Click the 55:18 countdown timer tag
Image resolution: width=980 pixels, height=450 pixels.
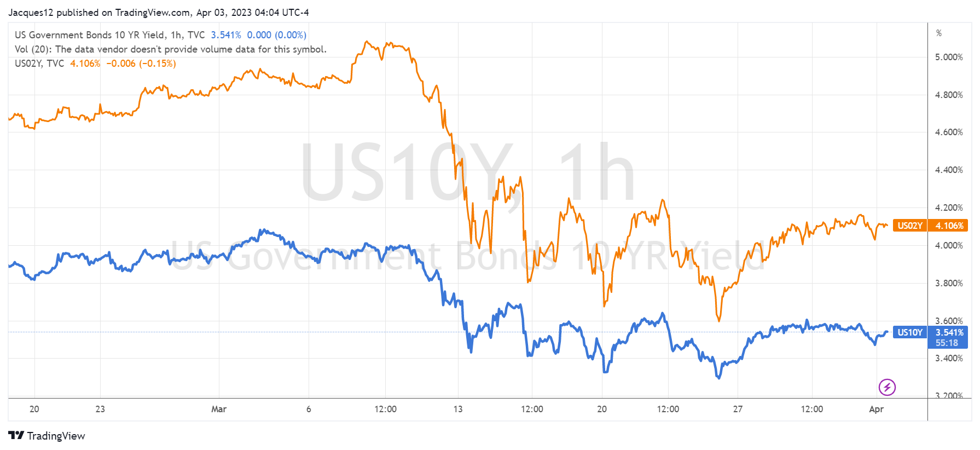click(x=947, y=343)
